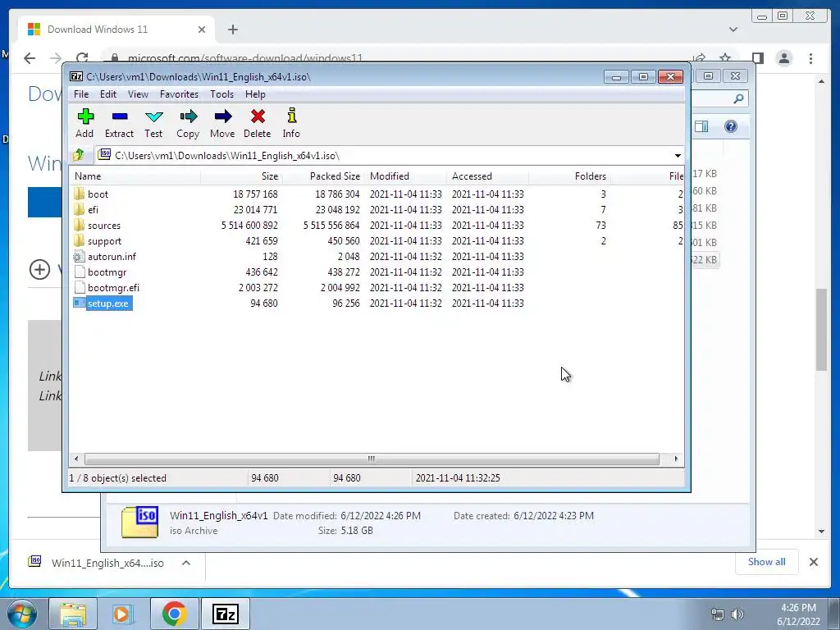Bookmark this page with star icon

725,58
